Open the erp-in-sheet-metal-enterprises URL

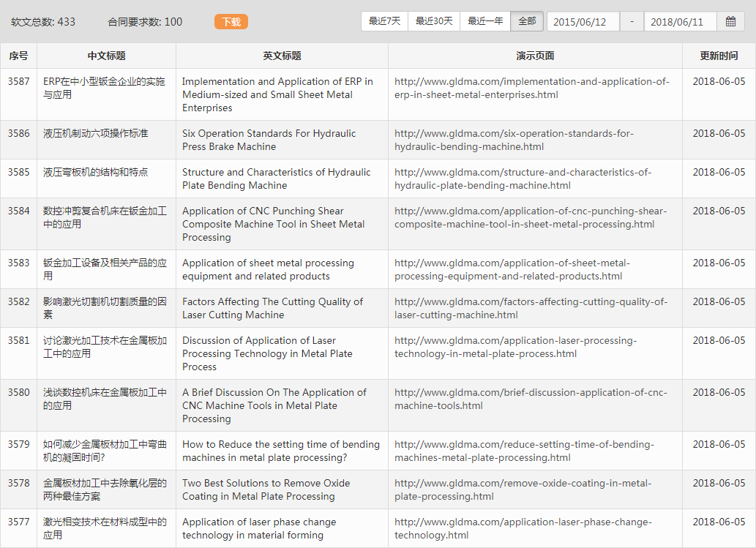click(532, 89)
